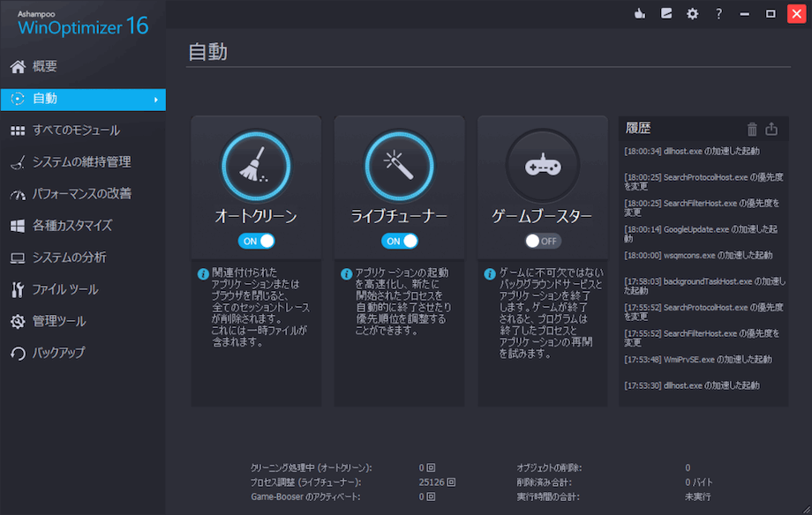The height and width of the screenshot is (515, 812).
Task: Click the すべてのモジュール grid icon
Action: (18, 131)
